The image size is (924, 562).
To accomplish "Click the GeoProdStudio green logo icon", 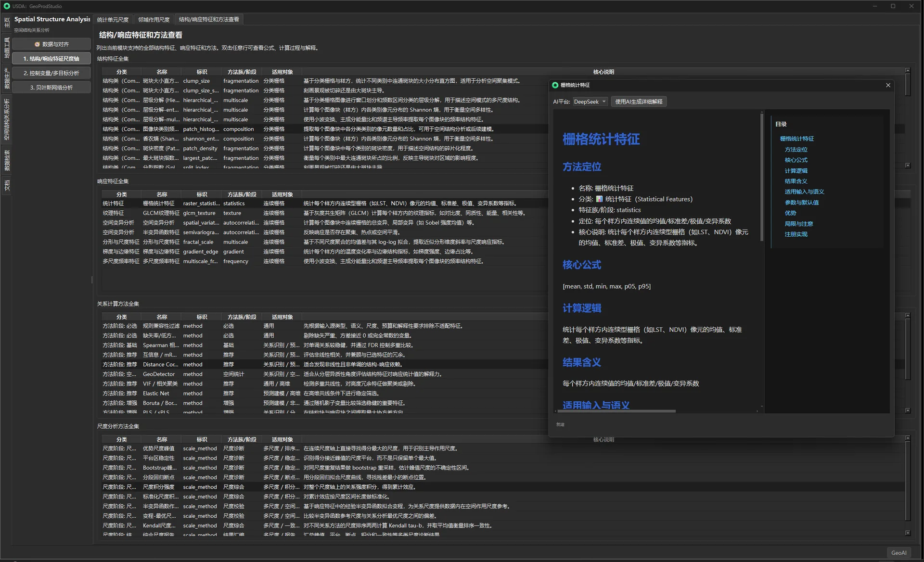I will pyautogui.click(x=6, y=6).
